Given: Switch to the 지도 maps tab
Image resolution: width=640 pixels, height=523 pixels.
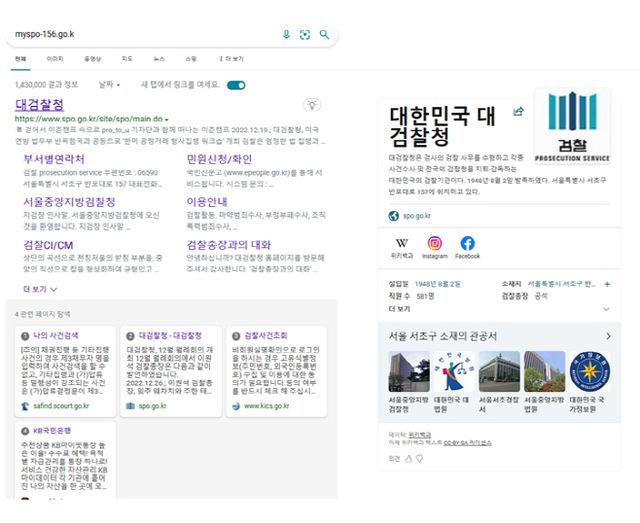Looking at the screenshot, I should click(x=127, y=59).
